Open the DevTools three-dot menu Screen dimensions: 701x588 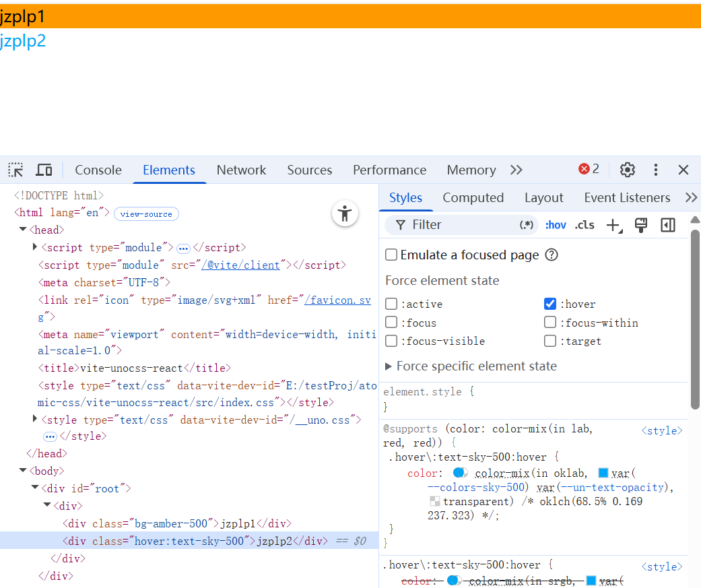pyautogui.click(x=655, y=170)
